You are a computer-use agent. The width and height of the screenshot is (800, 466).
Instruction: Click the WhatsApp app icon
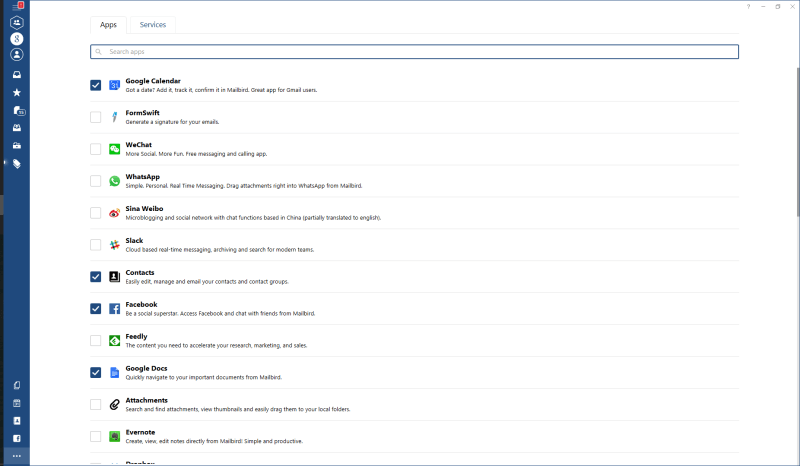114,181
